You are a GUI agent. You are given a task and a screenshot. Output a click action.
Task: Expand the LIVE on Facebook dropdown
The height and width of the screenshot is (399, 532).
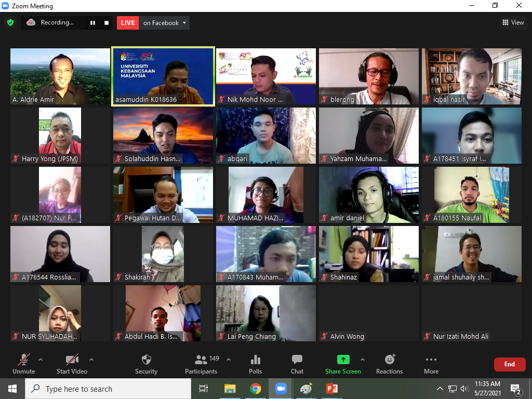pyautogui.click(x=184, y=23)
